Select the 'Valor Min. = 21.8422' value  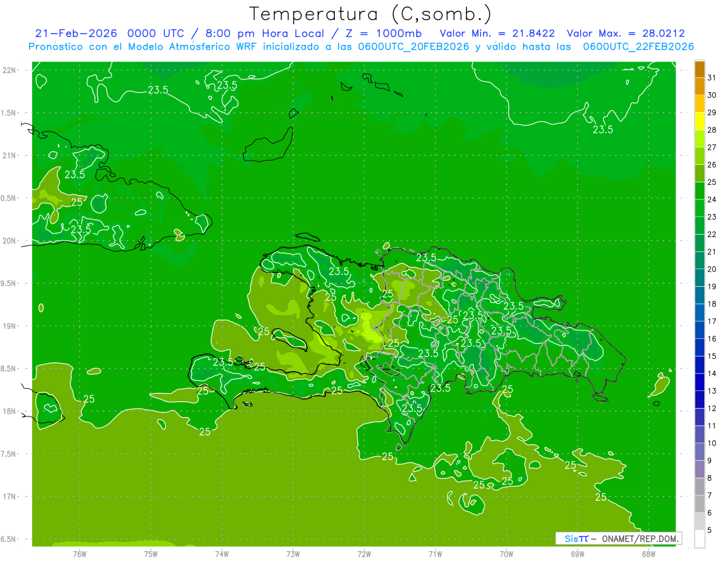pyautogui.click(x=497, y=33)
